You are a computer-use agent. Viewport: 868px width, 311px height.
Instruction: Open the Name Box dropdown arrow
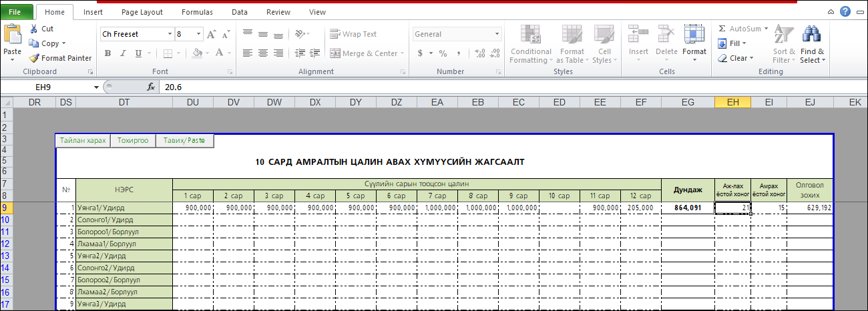[96, 87]
